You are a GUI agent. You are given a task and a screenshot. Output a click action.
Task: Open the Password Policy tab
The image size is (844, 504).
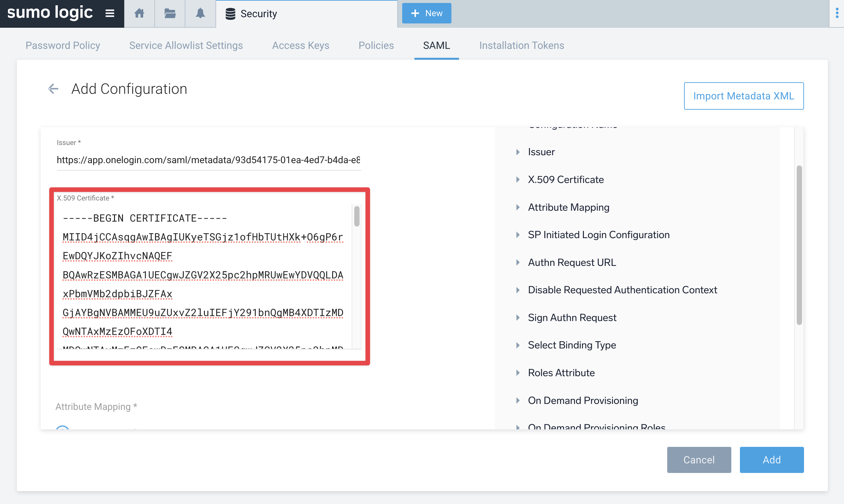pyautogui.click(x=63, y=45)
